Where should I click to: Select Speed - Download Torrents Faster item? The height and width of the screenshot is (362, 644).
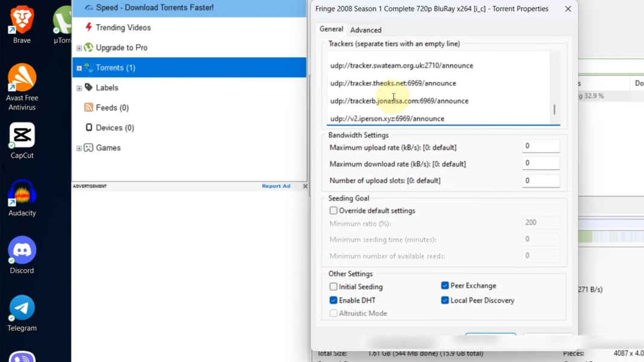[189, 8]
